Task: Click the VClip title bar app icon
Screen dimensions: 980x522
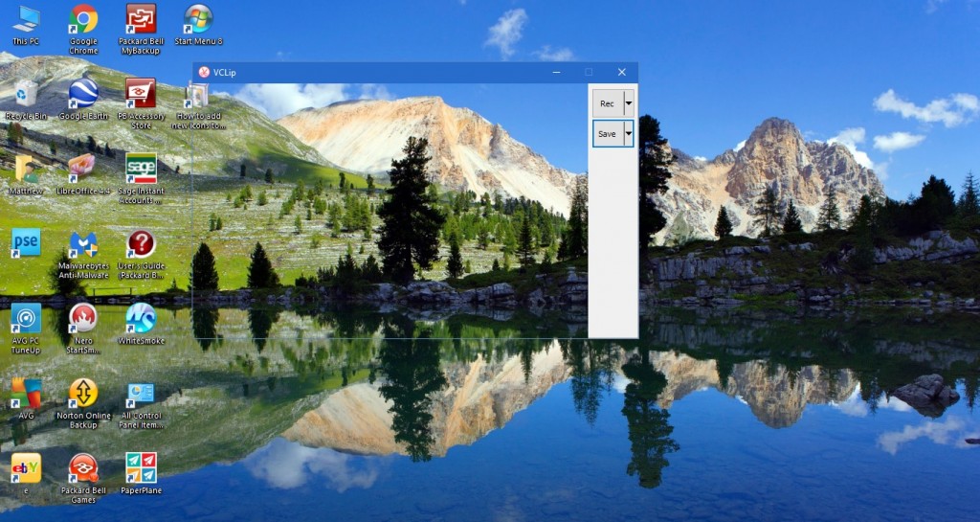Action: click(x=204, y=72)
